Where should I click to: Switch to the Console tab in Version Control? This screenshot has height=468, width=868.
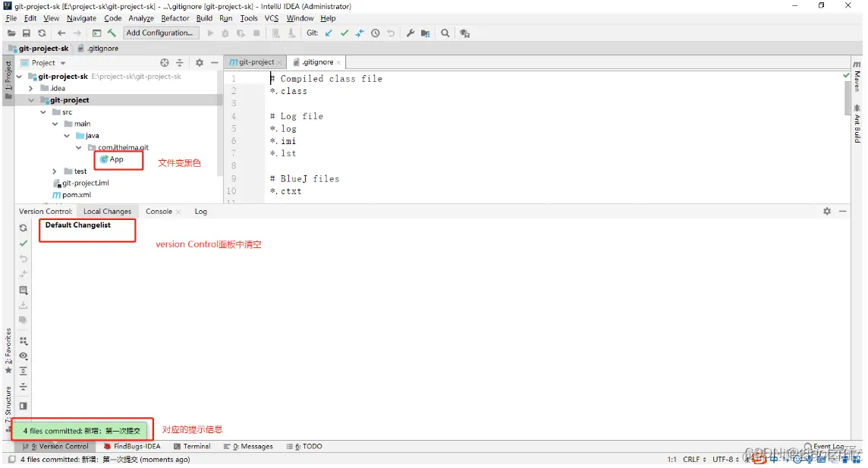coord(159,212)
